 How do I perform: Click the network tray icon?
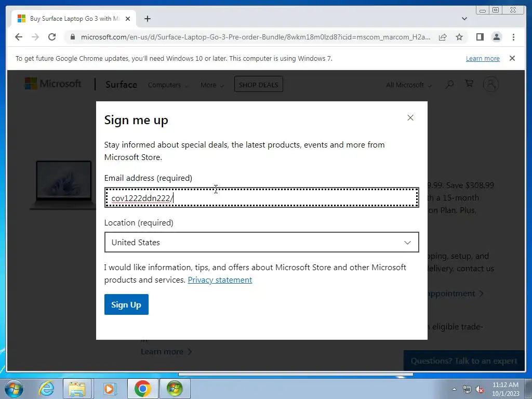coord(467,389)
